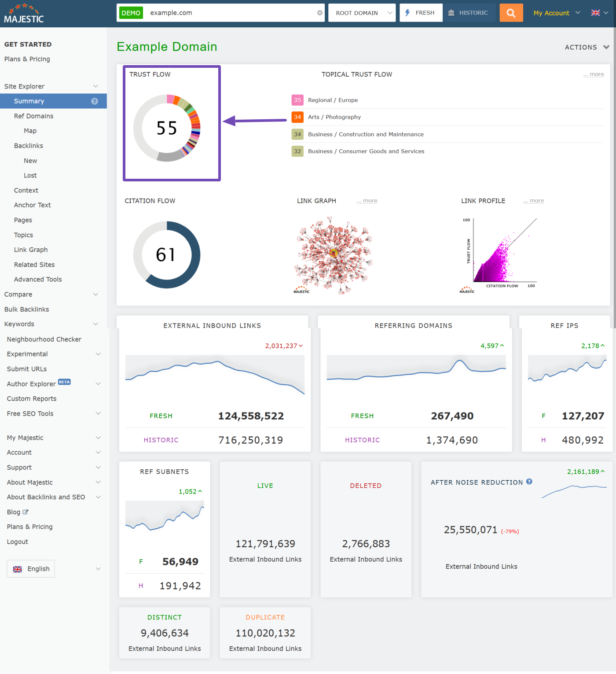The image size is (616, 674).
Task: Open Topics in sidebar
Action: tap(23, 235)
